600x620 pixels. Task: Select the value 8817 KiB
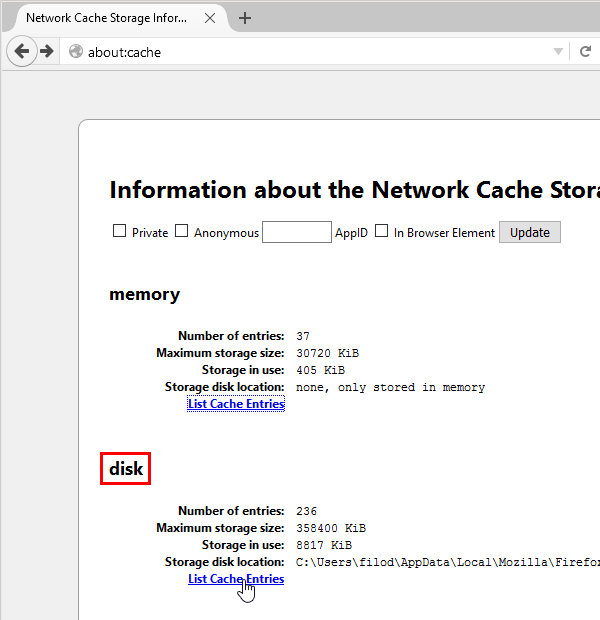pyautogui.click(x=324, y=545)
